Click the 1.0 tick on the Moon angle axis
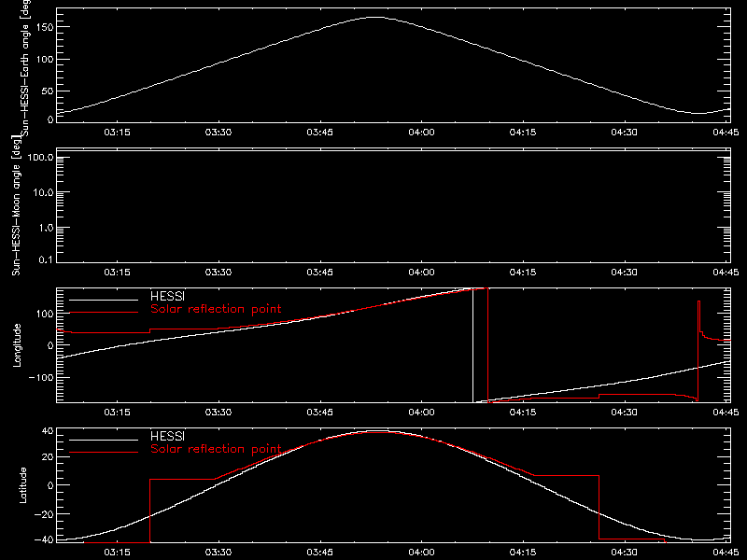 46,228
